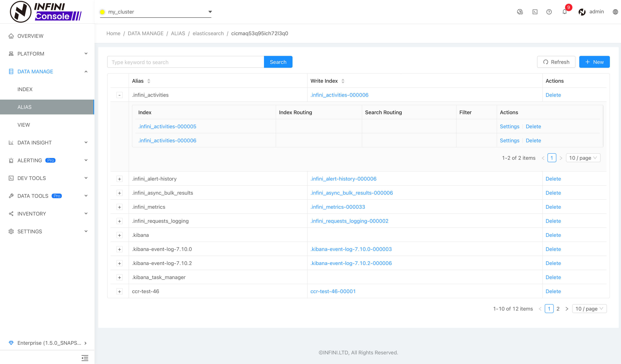This screenshot has height=364, width=621.
Task: Click the language globe icon at far right
Action: pos(615,12)
